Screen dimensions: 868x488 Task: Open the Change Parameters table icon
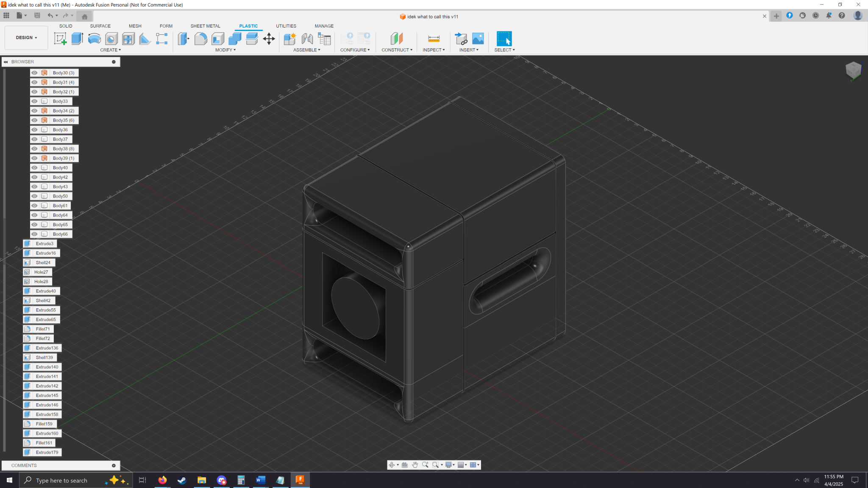[x=324, y=39]
